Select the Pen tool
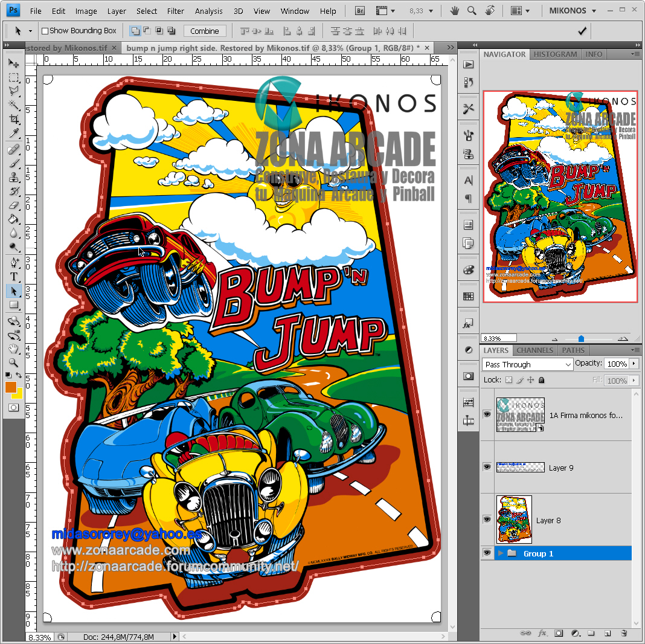The width and height of the screenshot is (645, 644). 14,262
